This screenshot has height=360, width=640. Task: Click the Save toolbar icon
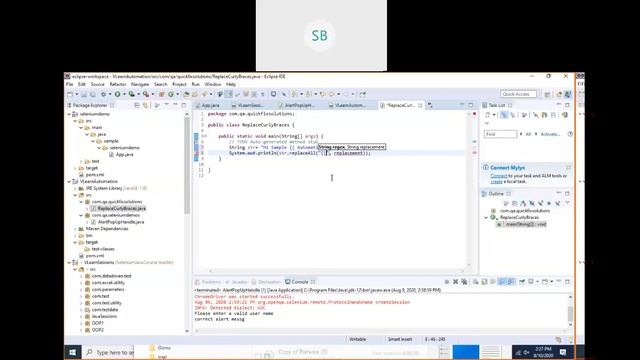point(84,94)
